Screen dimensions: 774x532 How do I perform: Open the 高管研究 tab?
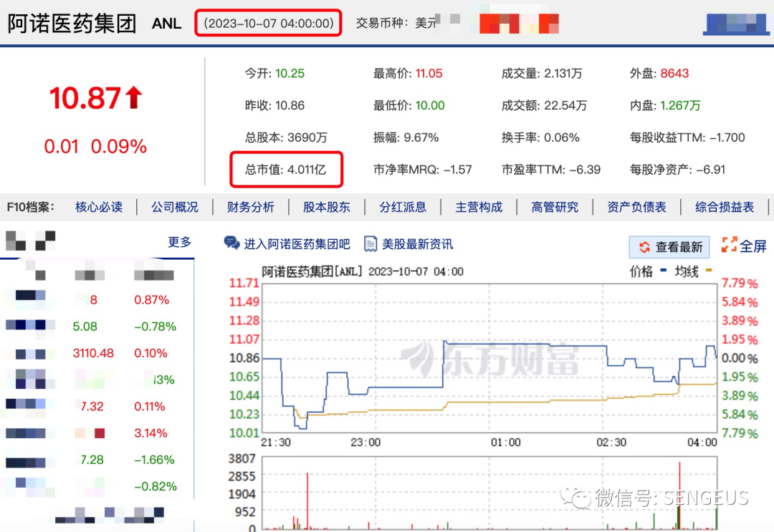click(x=555, y=207)
